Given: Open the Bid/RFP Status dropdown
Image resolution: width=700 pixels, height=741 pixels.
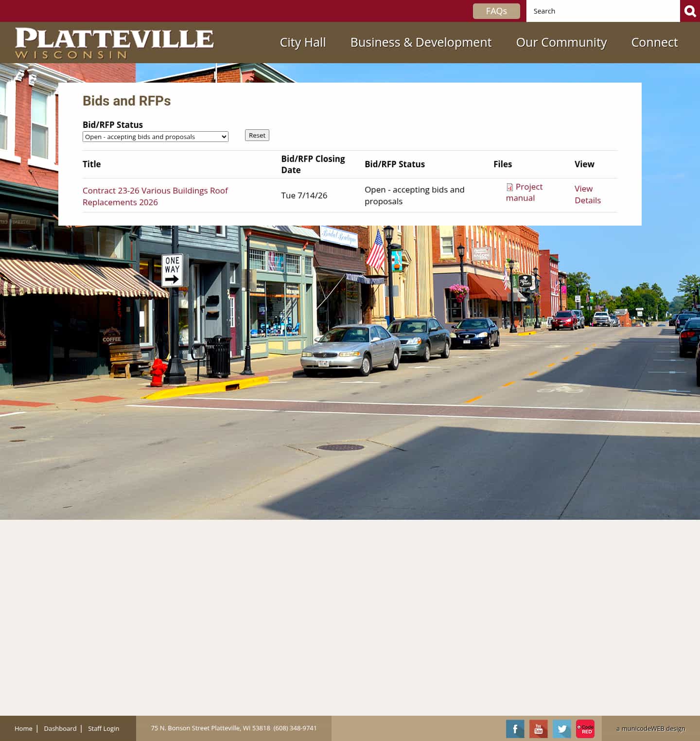Looking at the screenshot, I should [156, 137].
